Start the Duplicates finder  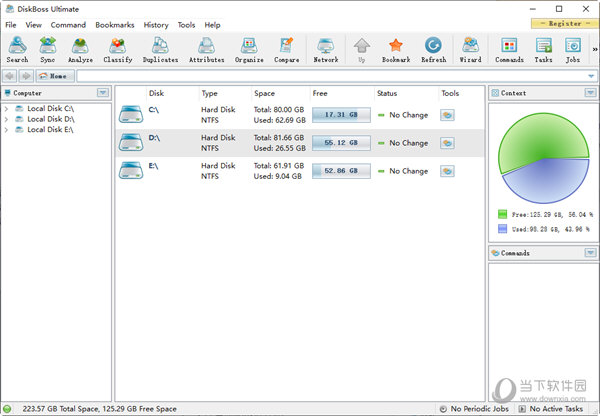(x=160, y=49)
